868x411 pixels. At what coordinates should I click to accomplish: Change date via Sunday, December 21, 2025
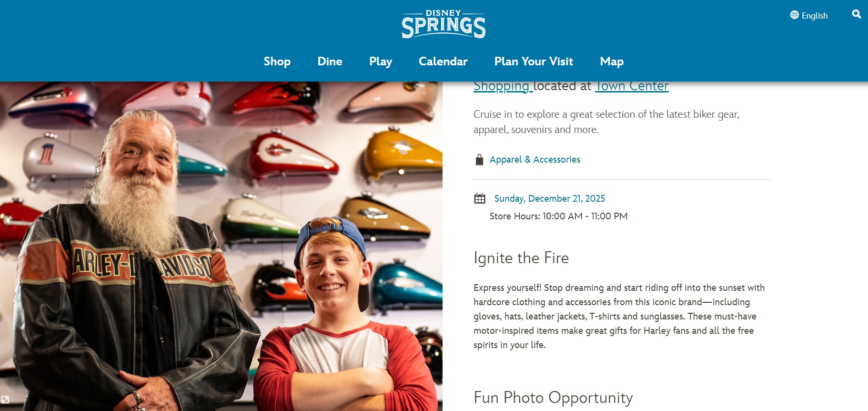pyautogui.click(x=549, y=198)
